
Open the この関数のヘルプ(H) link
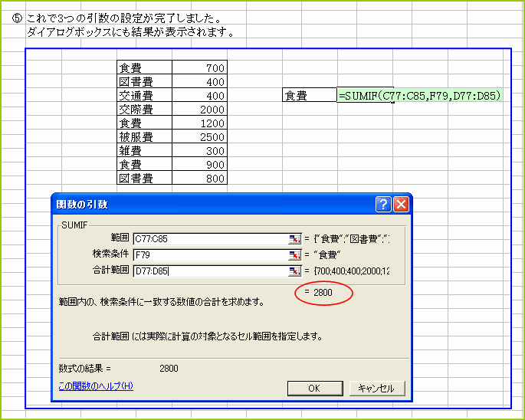click(x=96, y=386)
